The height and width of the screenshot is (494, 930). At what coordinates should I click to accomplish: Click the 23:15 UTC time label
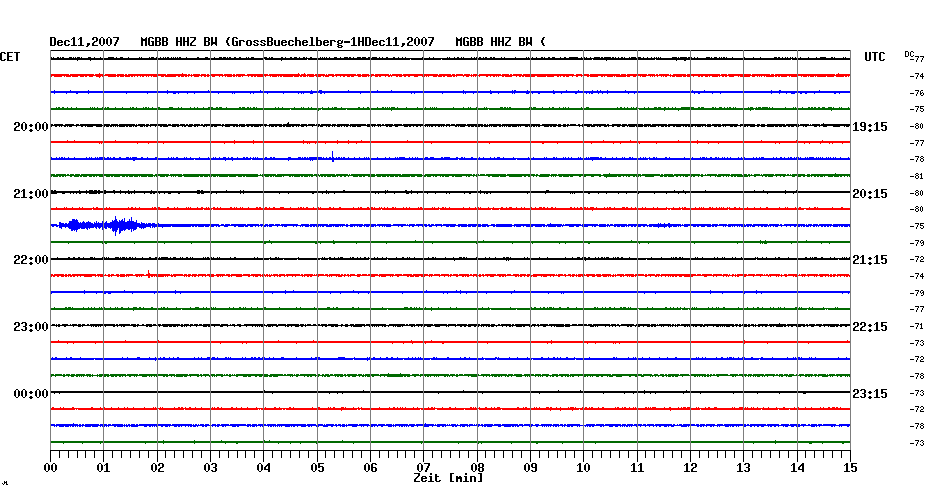point(870,394)
